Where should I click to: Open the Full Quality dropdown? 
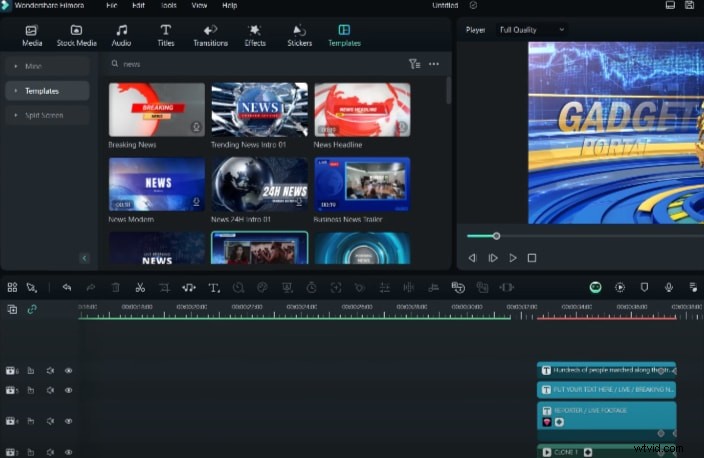(x=532, y=30)
